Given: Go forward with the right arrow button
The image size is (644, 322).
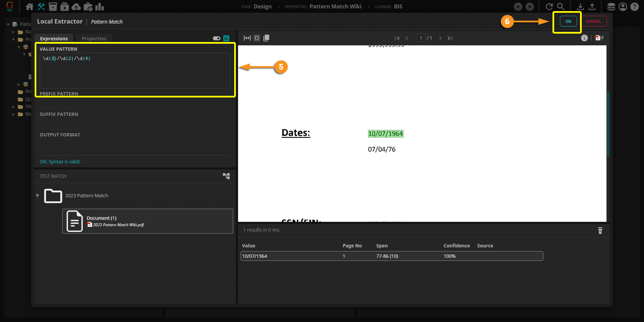Looking at the screenshot, I should pyautogui.click(x=530, y=7).
